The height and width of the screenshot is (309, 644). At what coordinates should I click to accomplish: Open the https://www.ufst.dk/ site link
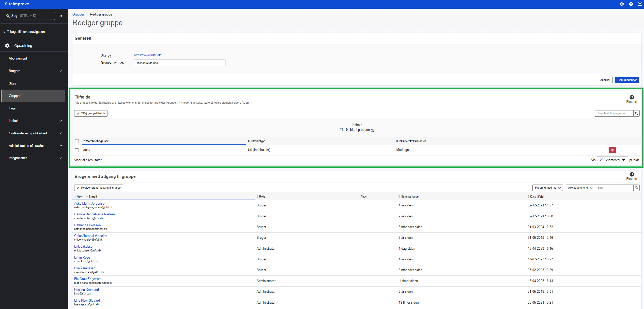[148, 55]
